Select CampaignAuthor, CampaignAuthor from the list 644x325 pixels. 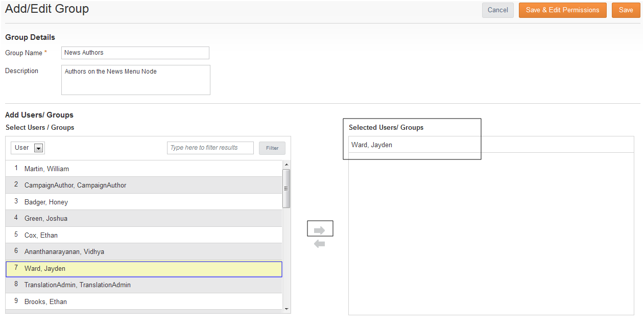coord(75,185)
